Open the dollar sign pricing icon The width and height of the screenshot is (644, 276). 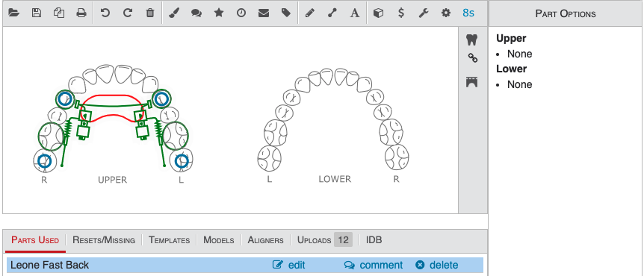pos(401,13)
